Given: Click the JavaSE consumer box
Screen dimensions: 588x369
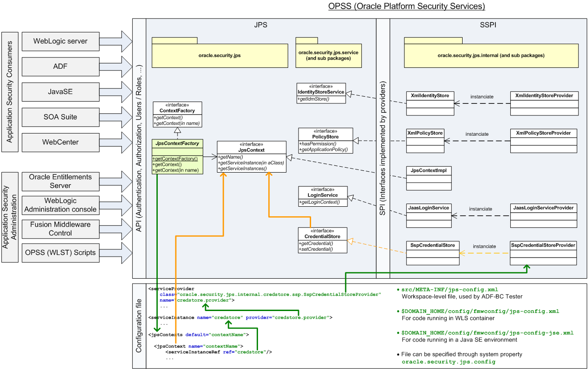Looking at the screenshot, I should 60,92.
